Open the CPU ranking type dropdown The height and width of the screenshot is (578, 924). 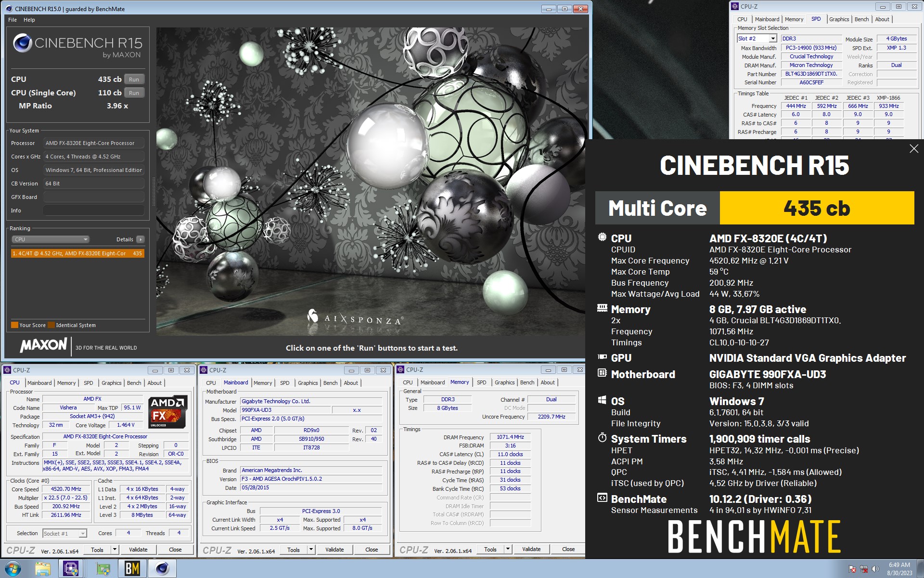[x=51, y=239]
